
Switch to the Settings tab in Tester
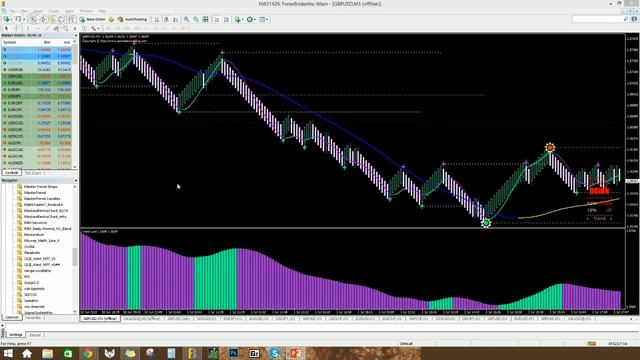[16, 335]
